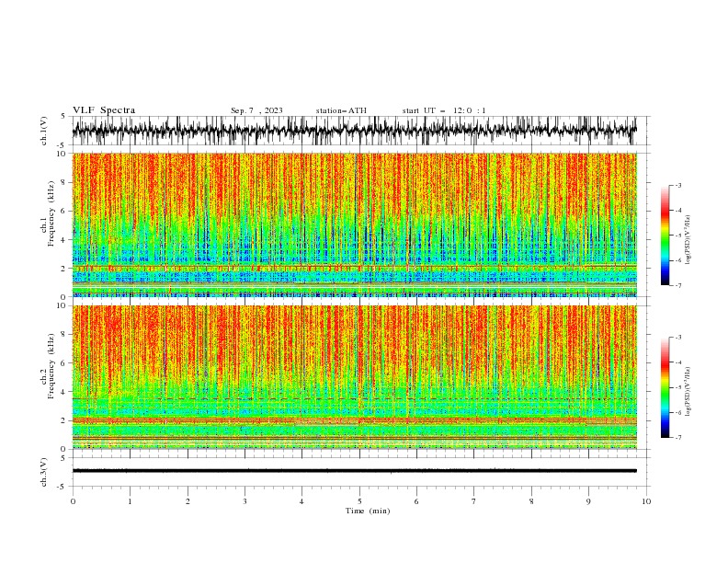This screenshot has width=728, height=563.
Task: Click the time axis tick label "5"
Action: point(359,501)
